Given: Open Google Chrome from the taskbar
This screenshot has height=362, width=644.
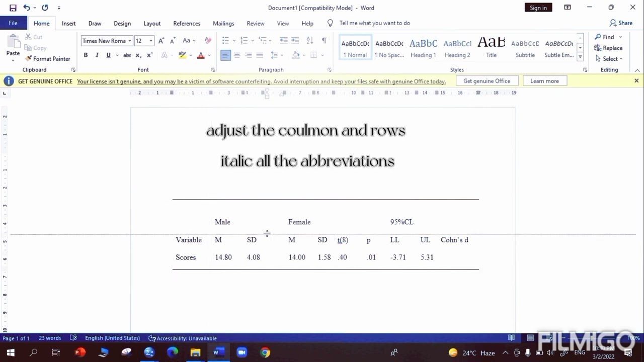Looking at the screenshot, I should coord(265,352).
